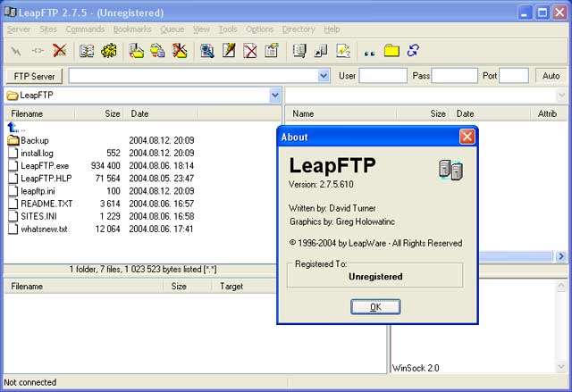572x392 pixels.
Task: Click the disconnect red X toolbar icon
Action: 60,51
